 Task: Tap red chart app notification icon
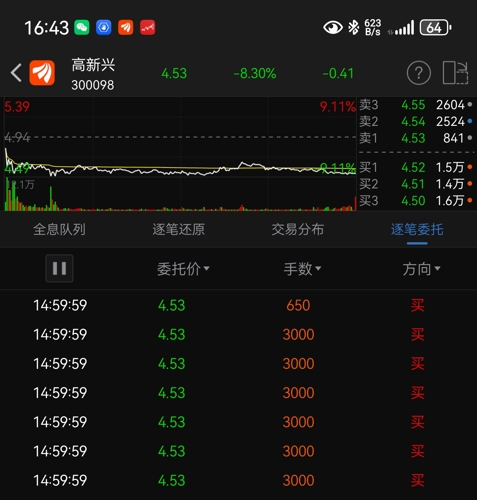[147, 27]
